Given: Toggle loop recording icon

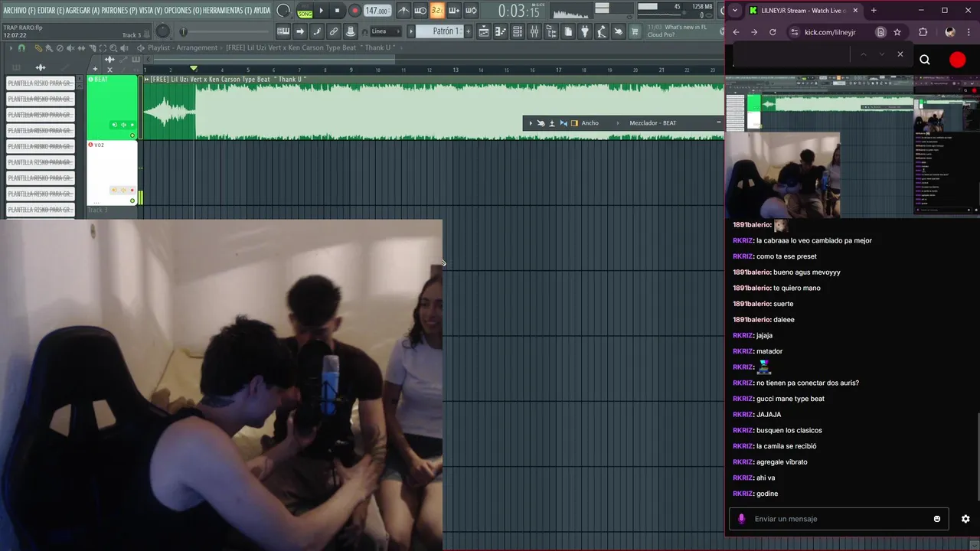Looking at the screenshot, I should point(471,11).
